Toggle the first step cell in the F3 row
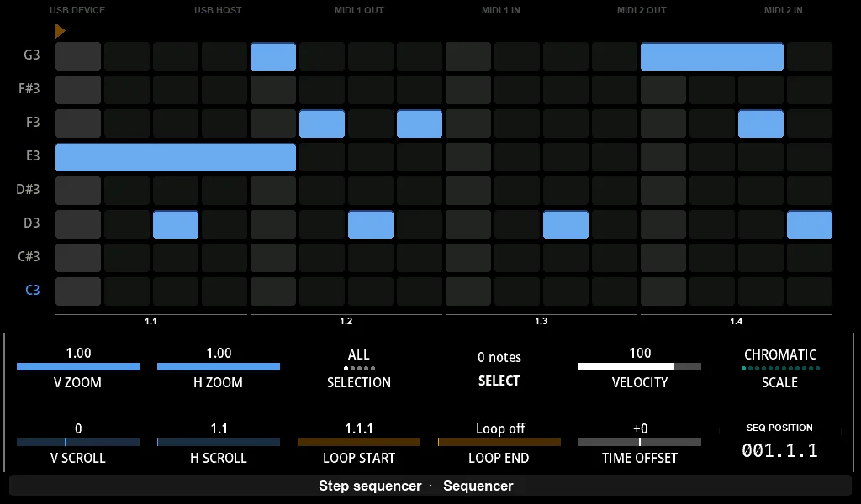This screenshot has height=504, width=861. [x=78, y=123]
